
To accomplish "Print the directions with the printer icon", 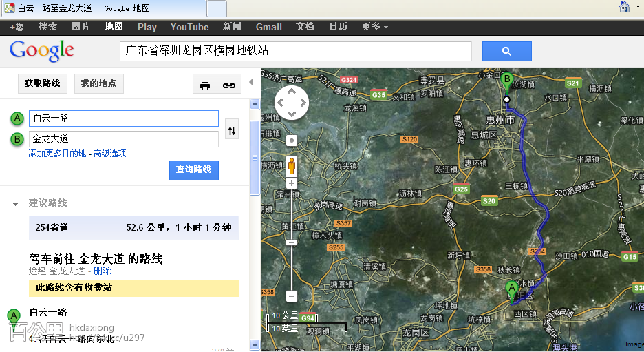I will [204, 85].
